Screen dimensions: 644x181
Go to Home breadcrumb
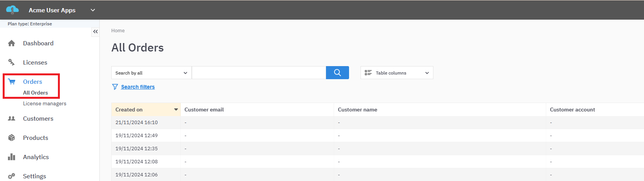118,31
